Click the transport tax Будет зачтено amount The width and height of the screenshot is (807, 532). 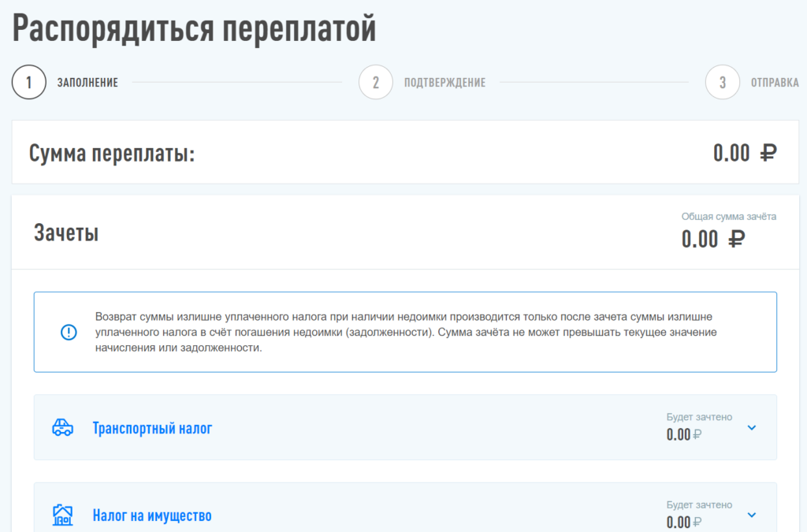point(683,434)
